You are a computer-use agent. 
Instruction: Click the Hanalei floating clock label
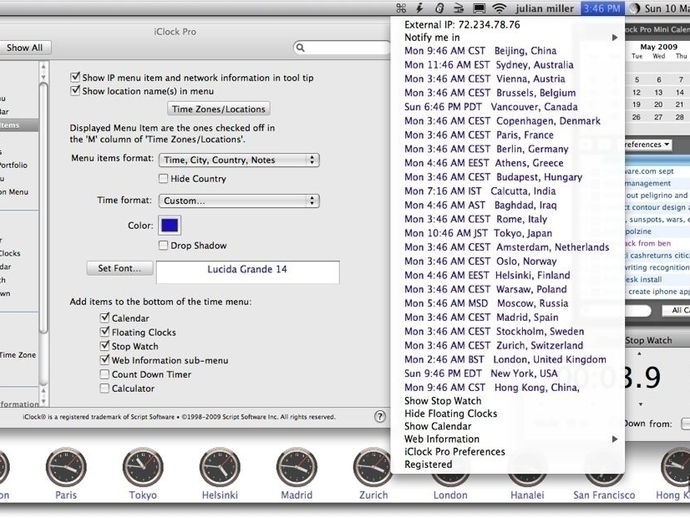527,495
